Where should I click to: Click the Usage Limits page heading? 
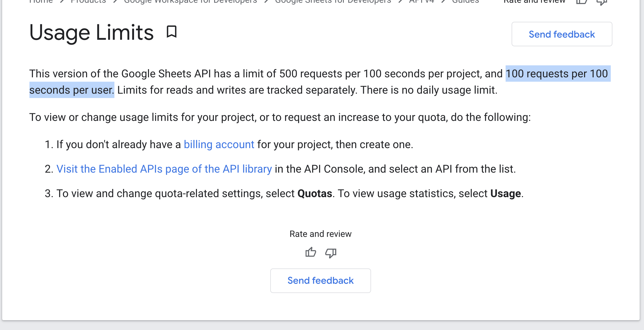coord(92,32)
